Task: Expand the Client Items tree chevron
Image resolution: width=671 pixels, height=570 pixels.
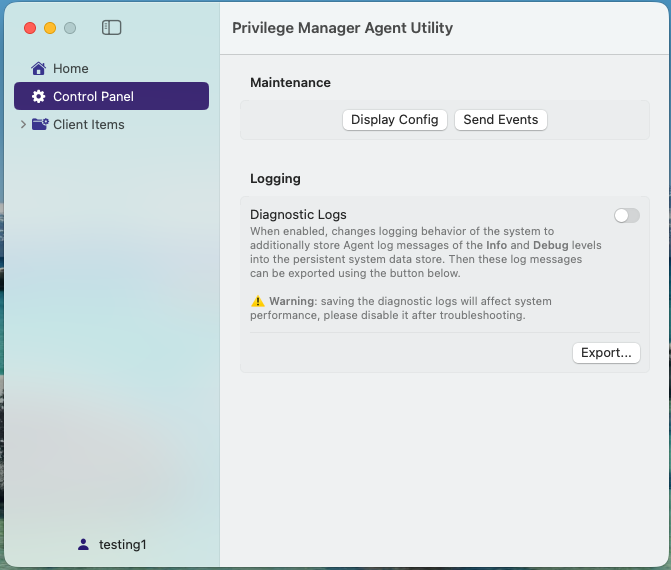Action: (x=23, y=125)
